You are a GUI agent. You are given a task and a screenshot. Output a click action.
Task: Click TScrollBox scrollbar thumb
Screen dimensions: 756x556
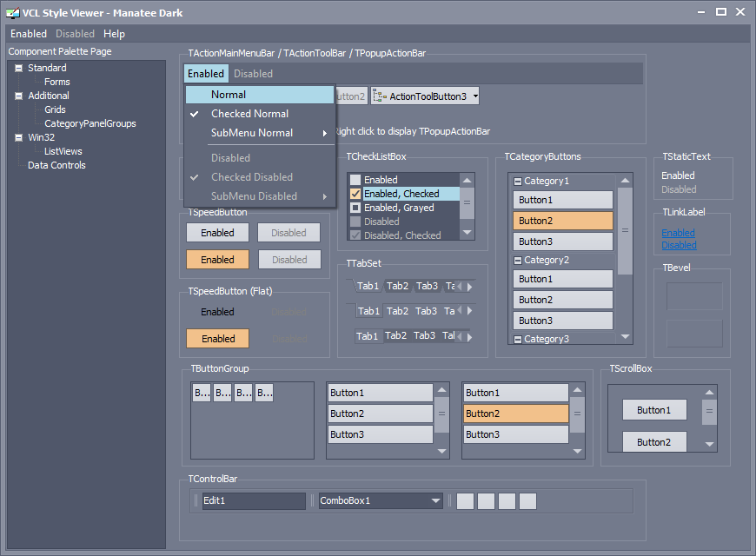(x=709, y=411)
